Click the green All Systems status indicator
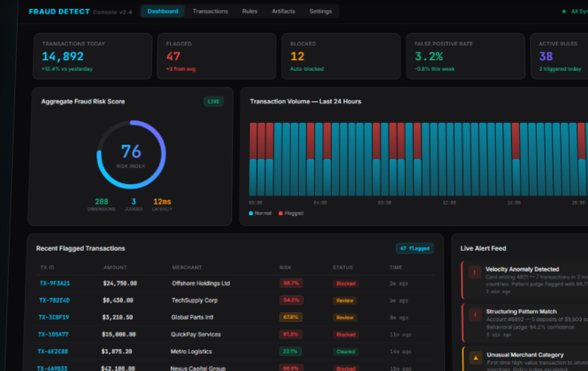588x371 pixels. point(563,11)
